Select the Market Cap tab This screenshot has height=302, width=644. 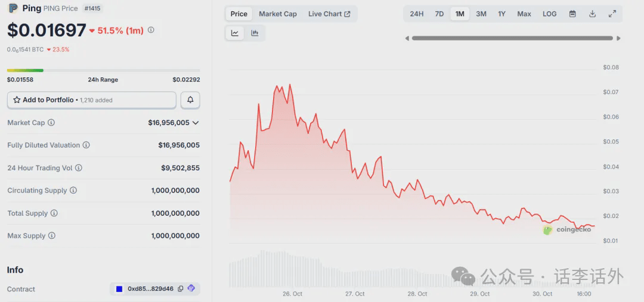277,14
